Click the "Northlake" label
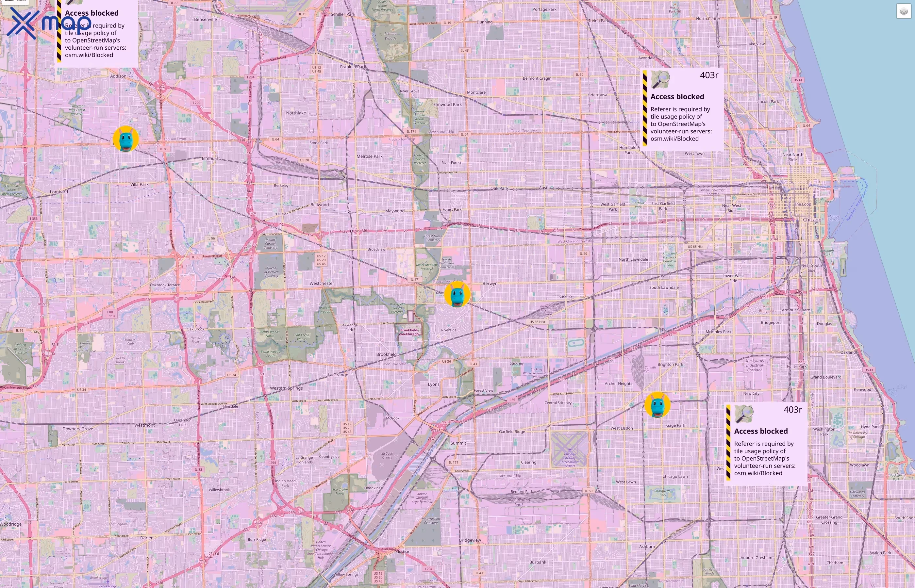This screenshot has width=915, height=588. coord(296,113)
